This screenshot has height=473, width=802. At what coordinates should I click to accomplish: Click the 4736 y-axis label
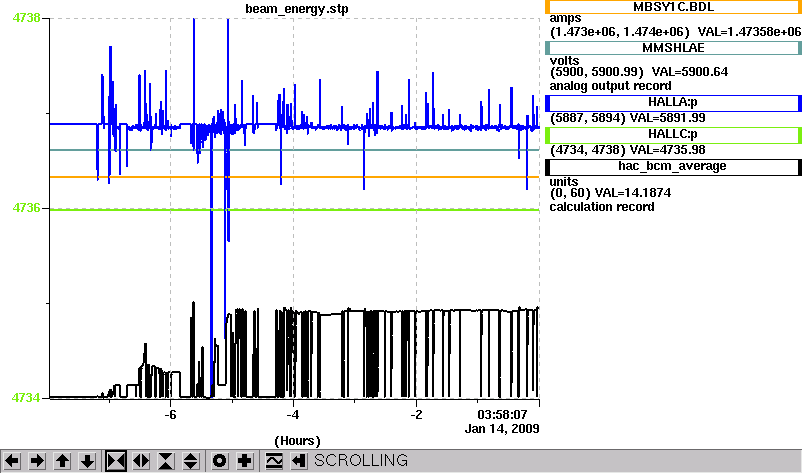[x=26, y=208]
